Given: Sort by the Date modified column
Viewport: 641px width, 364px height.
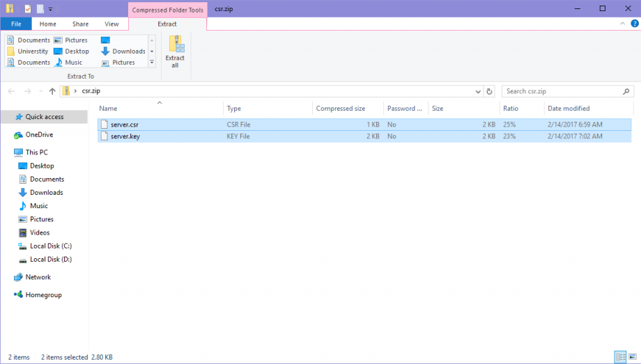Looking at the screenshot, I should tap(569, 109).
